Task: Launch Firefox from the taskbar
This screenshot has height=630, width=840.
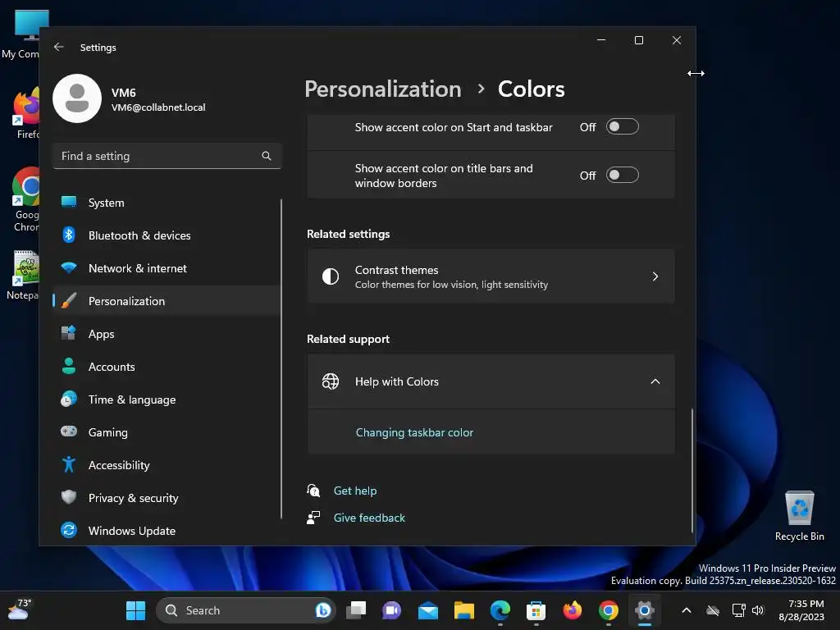Action: click(572, 610)
